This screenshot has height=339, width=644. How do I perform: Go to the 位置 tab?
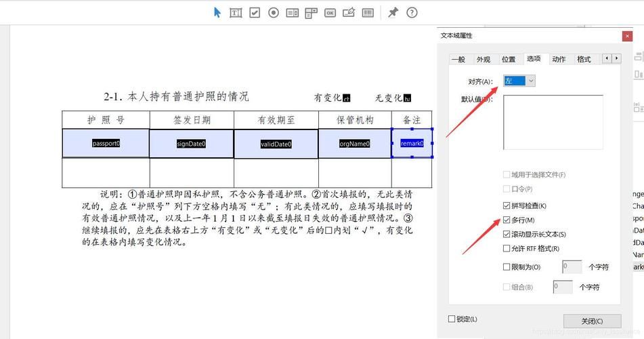pyautogui.click(x=509, y=59)
